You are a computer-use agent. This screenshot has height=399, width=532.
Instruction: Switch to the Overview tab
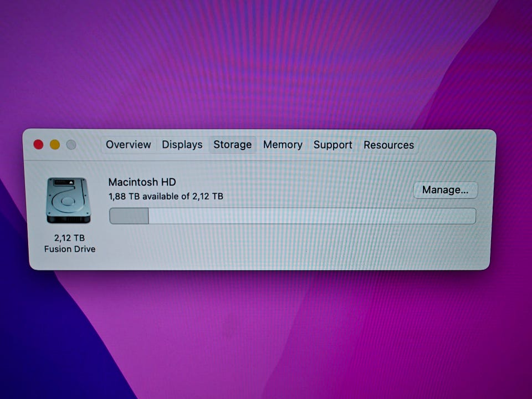click(128, 145)
